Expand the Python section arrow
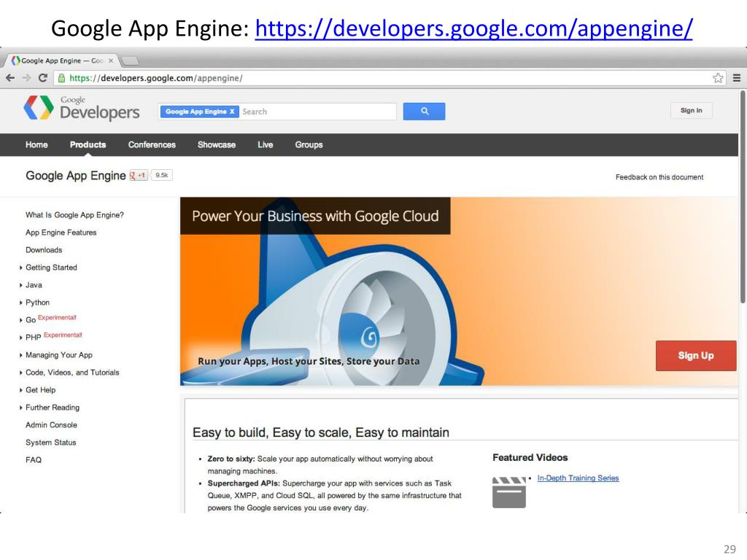Viewport: 747px width, 560px height. [x=21, y=303]
